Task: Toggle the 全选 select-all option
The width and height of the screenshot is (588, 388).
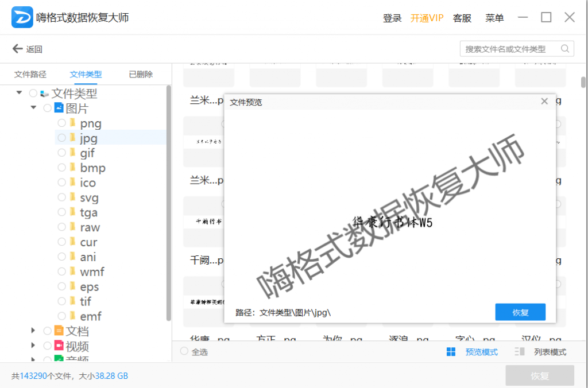Action: coord(184,351)
